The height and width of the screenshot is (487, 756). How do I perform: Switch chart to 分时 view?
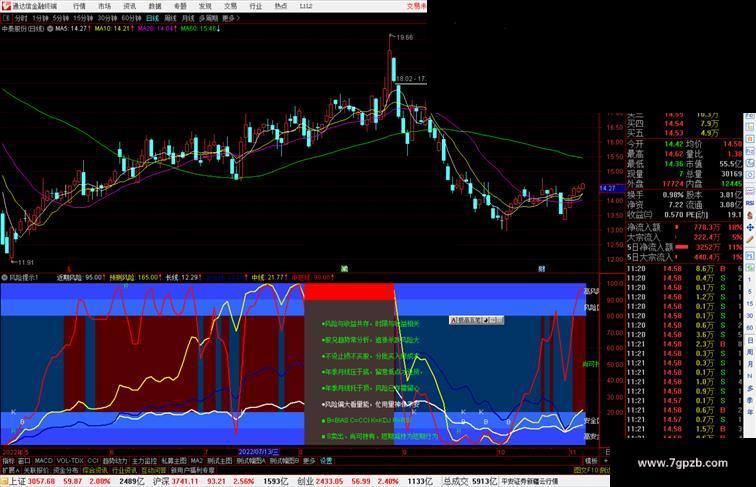click(x=21, y=18)
